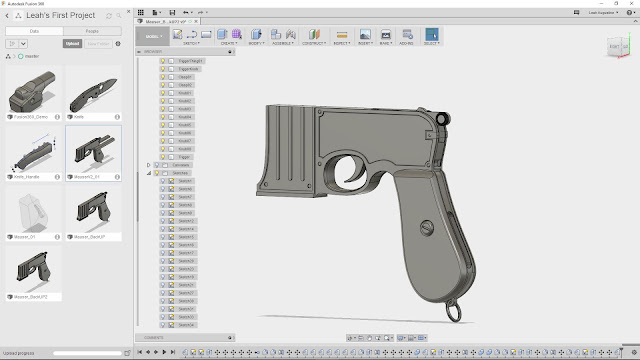This screenshot has width=640, height=360.
Task: Open the CONSTRUCT dropdown menu
Action: [314, 43]
